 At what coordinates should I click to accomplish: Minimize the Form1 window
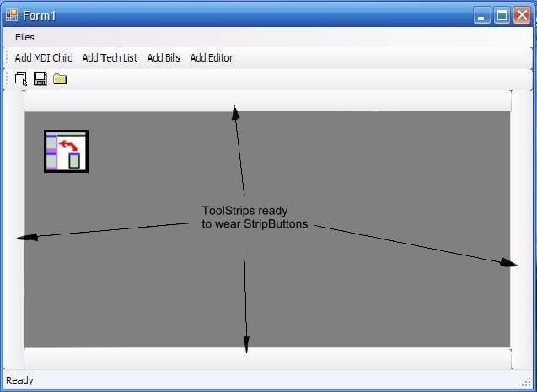[x=482, y=16]
